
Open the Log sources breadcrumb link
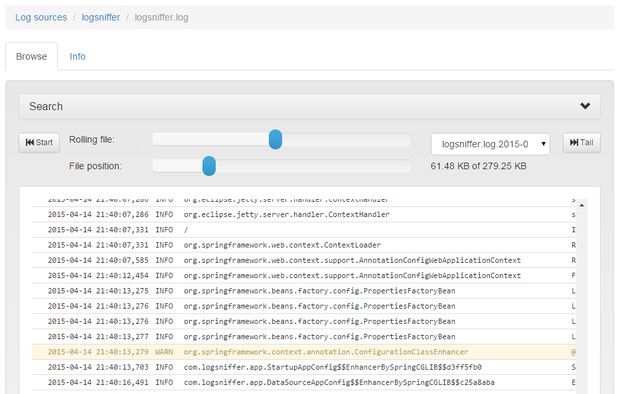click(x=41, y=17)
